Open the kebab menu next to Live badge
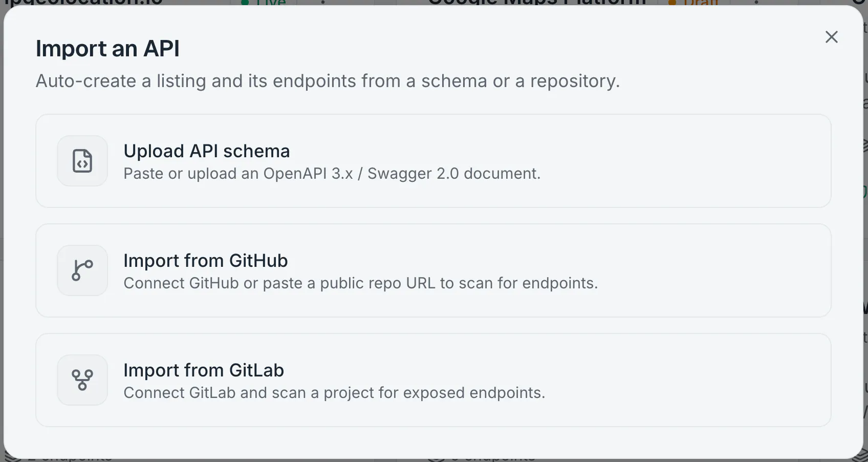868x462 pixels. pos(323,3)
